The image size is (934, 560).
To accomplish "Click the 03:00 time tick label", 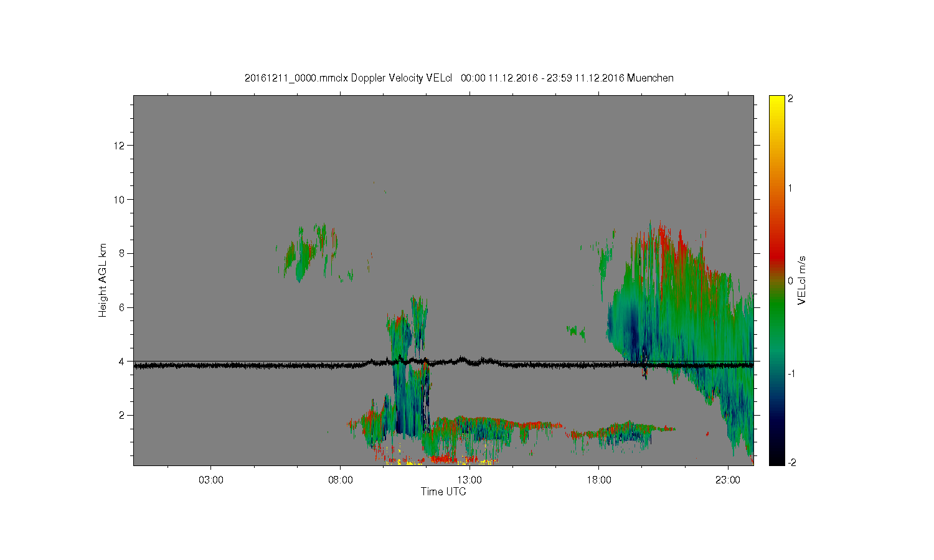I will (211, 480).
